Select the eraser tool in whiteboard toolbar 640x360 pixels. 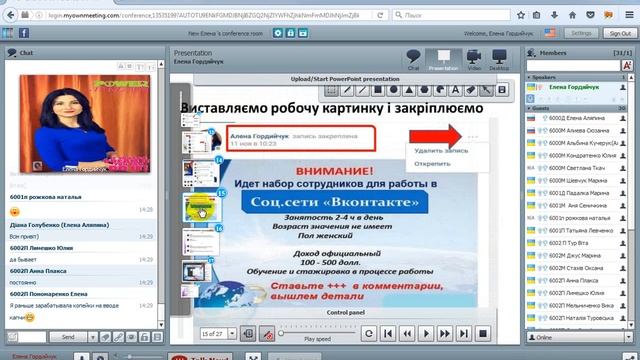click(471, 90)
